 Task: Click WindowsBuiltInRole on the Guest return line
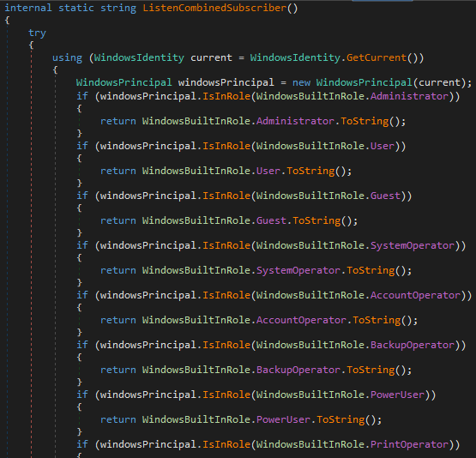point(196,220)
